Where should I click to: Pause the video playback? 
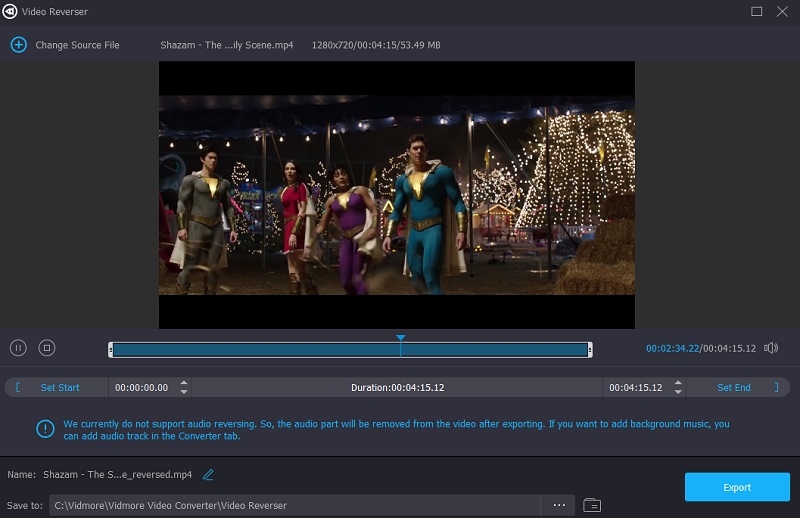(18, 348)
